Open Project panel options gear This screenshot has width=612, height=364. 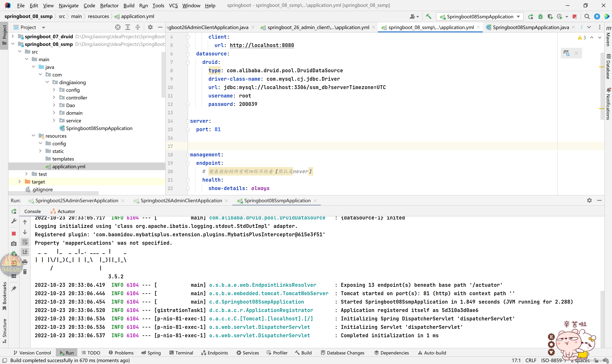(x=150, y=27)
